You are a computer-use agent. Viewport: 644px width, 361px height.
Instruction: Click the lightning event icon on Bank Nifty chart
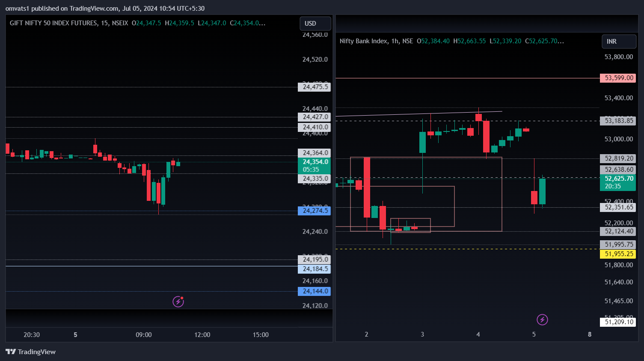[x=542, y=319]
